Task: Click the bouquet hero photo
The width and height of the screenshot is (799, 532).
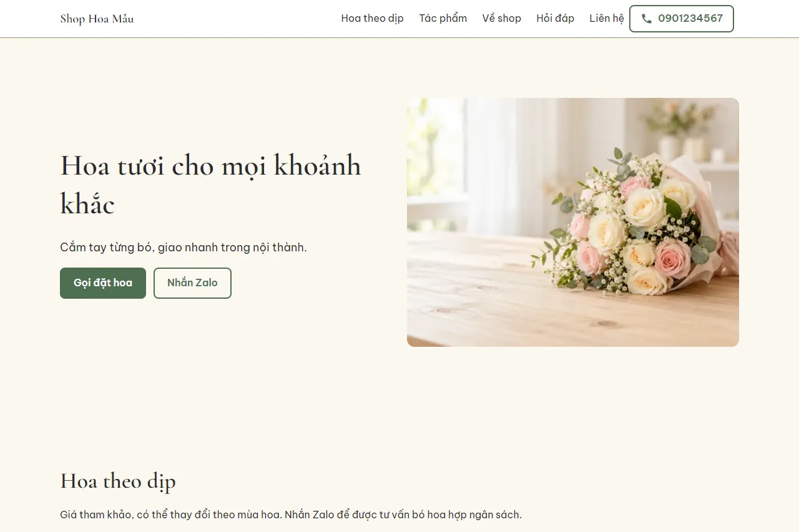Action: tap(573, 222)
